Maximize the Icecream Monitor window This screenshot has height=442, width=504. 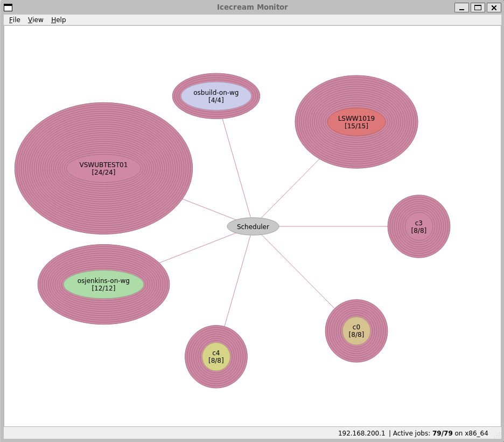478,8
